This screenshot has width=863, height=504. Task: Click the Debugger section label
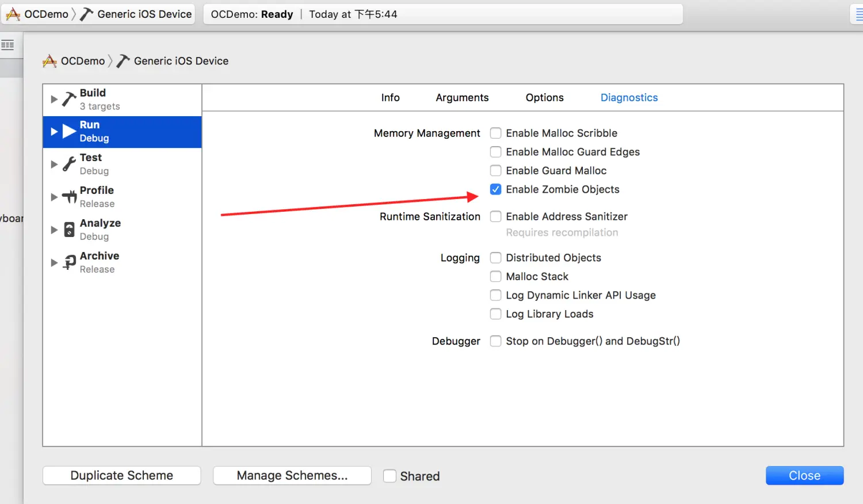coord(456,341)
